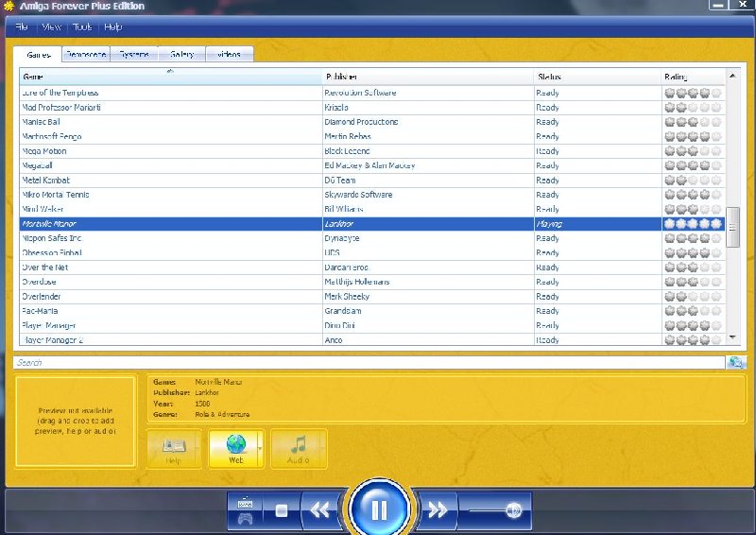Viewport: 756px width, 535px height.
Task: Select the Overlander game row
Action: 371,296
